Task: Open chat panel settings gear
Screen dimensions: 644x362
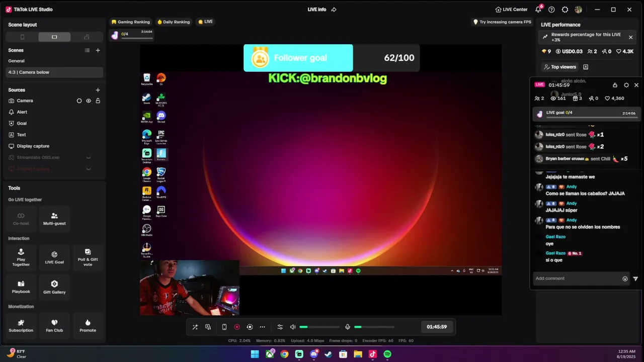Action: pyautogui.click(x=626, y=85)
